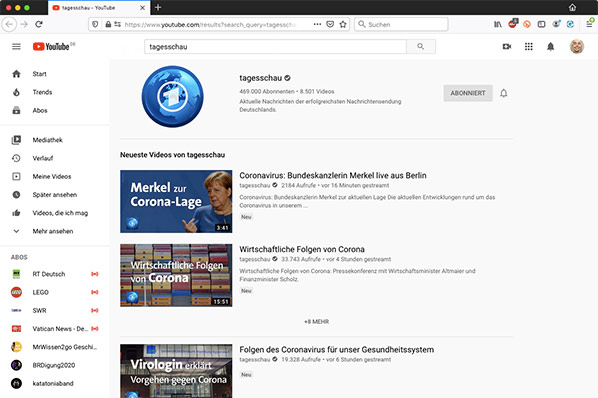Click the RT Deutsch live indicator
This screenshot has width=598, height=398.
click(x=95, y=274)
